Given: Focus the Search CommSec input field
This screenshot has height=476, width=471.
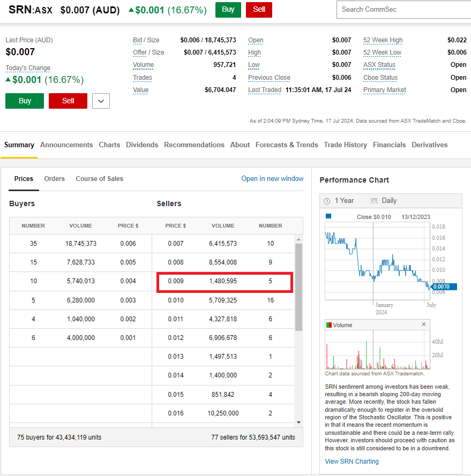Looking at the screenshot, I should pyautogui.click(x=403, y=10).
